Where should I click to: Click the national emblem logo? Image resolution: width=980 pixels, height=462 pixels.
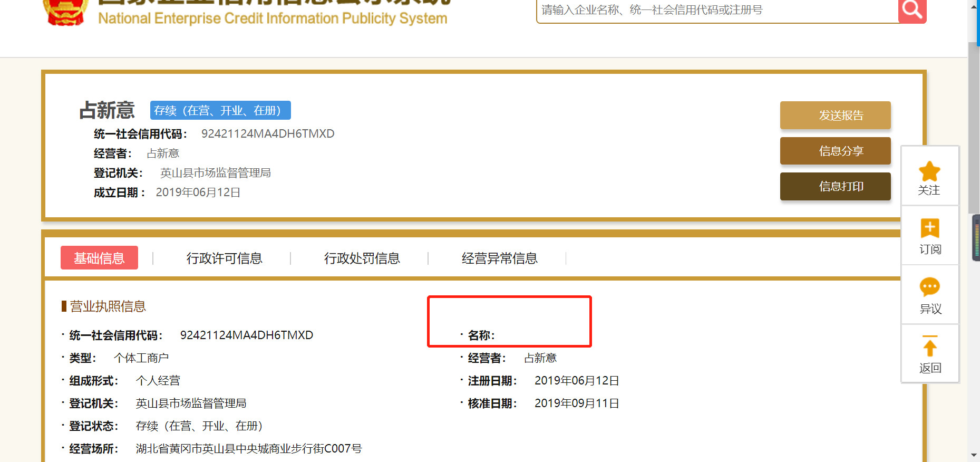click(x=65, y=12)
